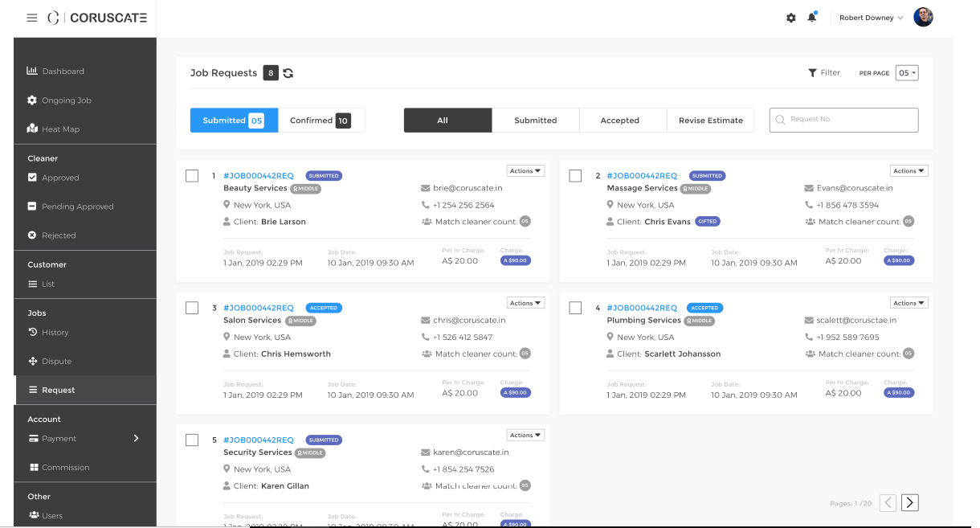
Task: Select checkbox for Beauty Services job
Action: click(x=192, y=176)
